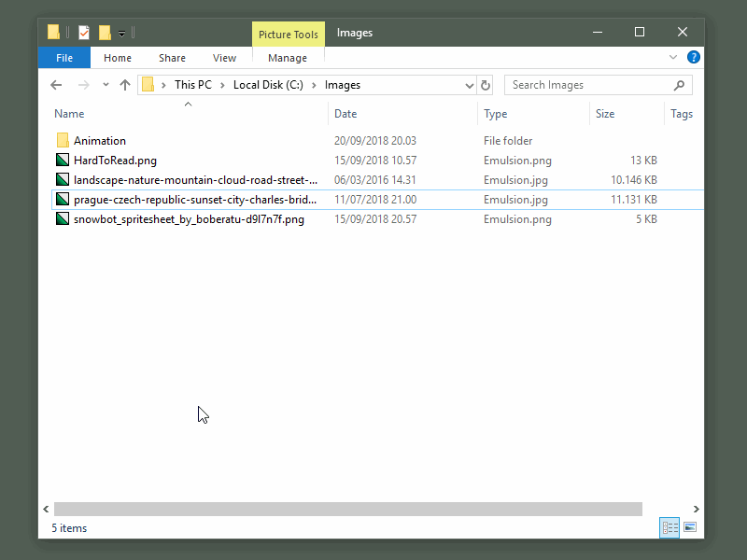The image size is (747, 560).
Task: Expand the chevron before This PC
Action: (x=163, y=85)
